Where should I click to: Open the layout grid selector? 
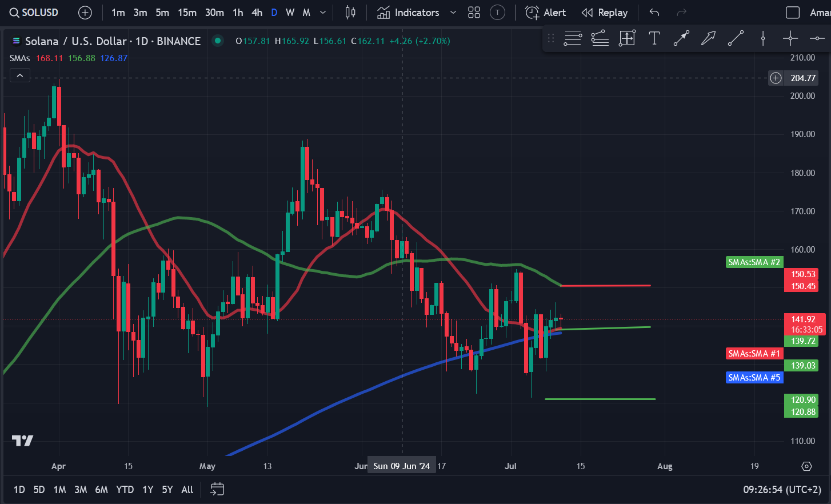pyautogui.click(x=474, y=13)
